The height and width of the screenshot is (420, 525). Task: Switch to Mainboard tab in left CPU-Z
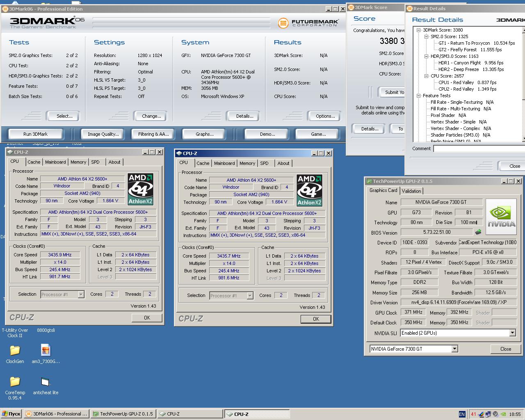click(55, 162)
